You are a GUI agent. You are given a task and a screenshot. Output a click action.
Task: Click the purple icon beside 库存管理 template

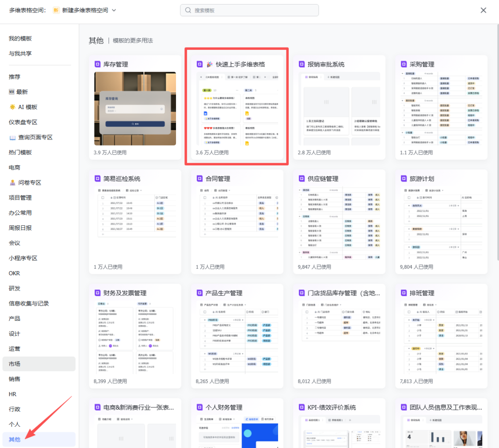(x=97, y=64)
